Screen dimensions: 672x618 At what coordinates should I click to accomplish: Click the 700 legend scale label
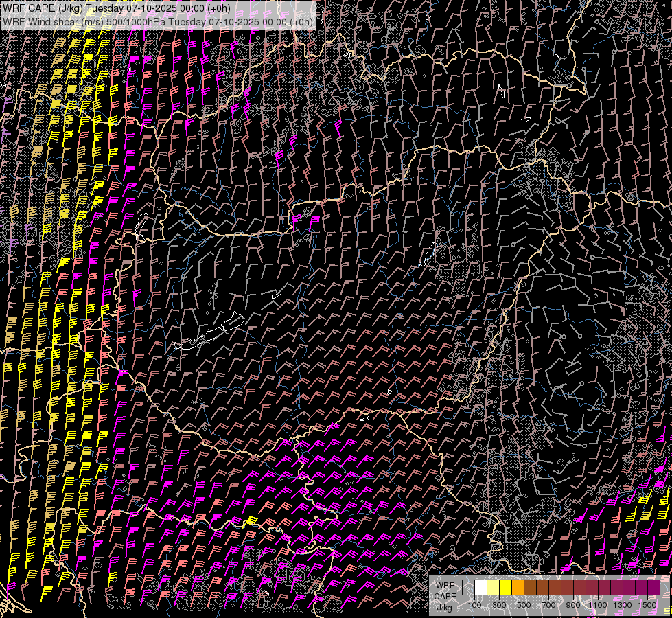point(548,605)
